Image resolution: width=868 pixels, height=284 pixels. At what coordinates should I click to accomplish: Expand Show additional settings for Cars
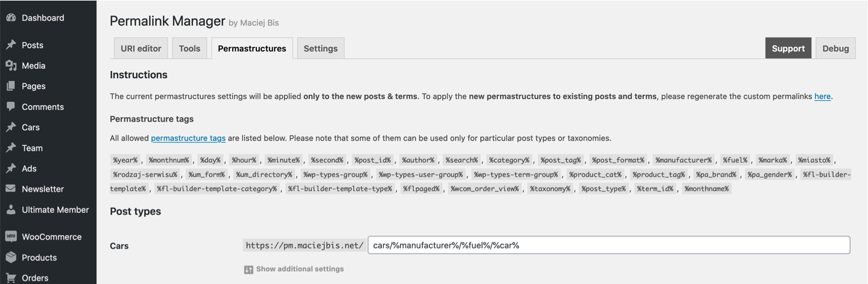click(294, 269)
